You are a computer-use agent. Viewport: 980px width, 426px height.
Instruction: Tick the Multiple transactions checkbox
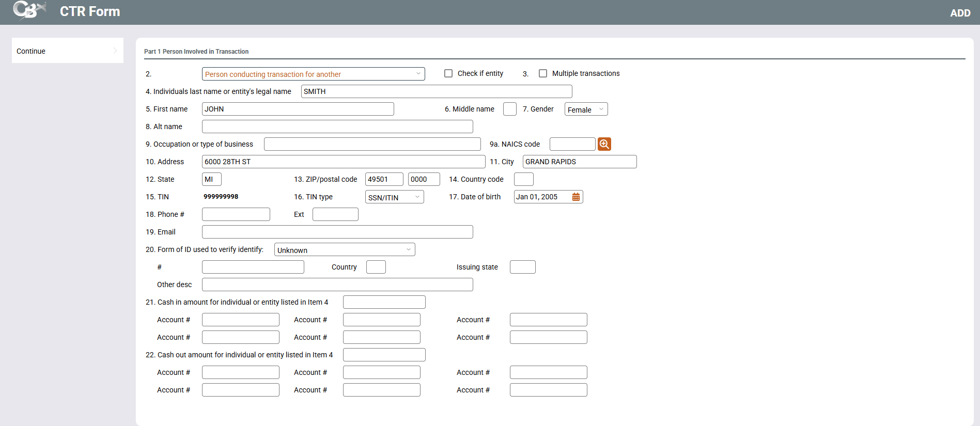tap(543, 73)
